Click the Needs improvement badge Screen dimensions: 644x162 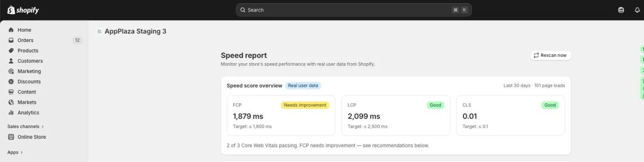point(305,105)
